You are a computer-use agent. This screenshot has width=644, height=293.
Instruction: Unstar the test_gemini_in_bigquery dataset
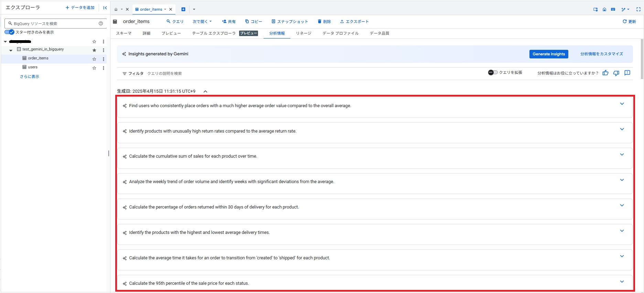[x=94, y=50]
